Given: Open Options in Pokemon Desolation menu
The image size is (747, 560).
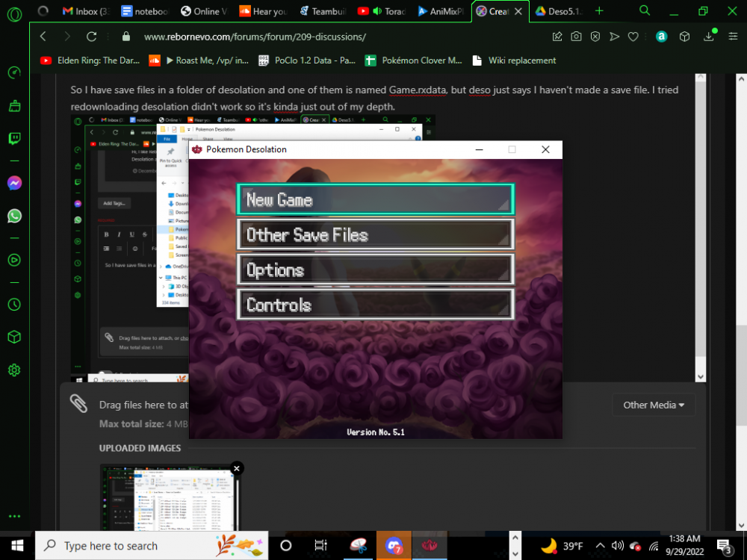Looking at the screenshot, I should point(376,270).
